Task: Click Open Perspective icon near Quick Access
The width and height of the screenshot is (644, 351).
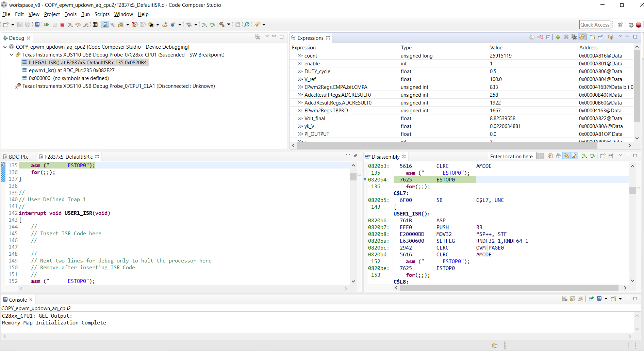Action: click(x=620, y=25)
